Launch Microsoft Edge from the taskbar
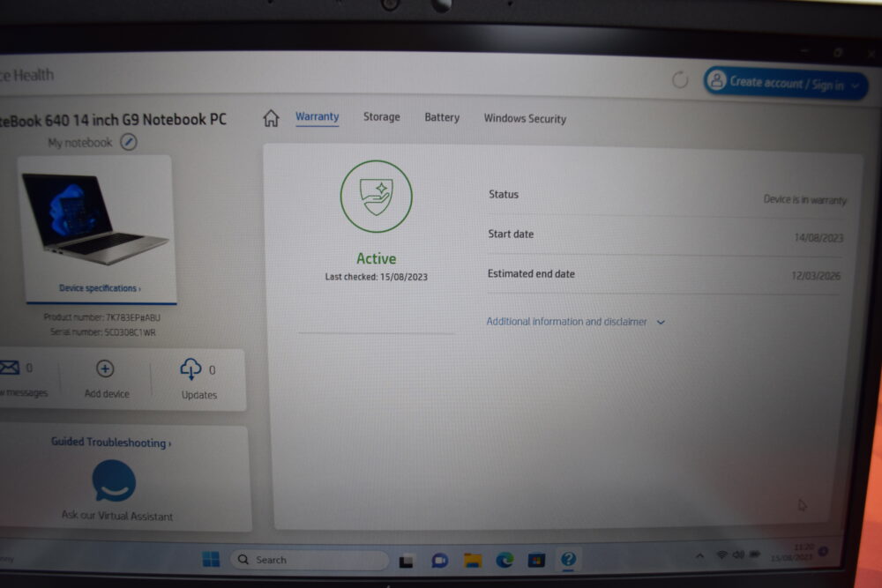882x588 pixels. (x=505, y=560)
